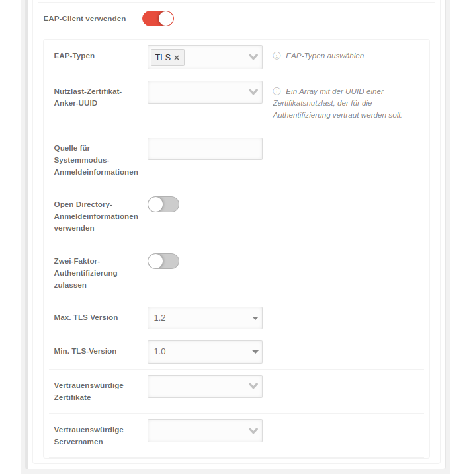
Task: Click the 'EAP-Typen auswählen' help text
Action: (x=325, y=56)
